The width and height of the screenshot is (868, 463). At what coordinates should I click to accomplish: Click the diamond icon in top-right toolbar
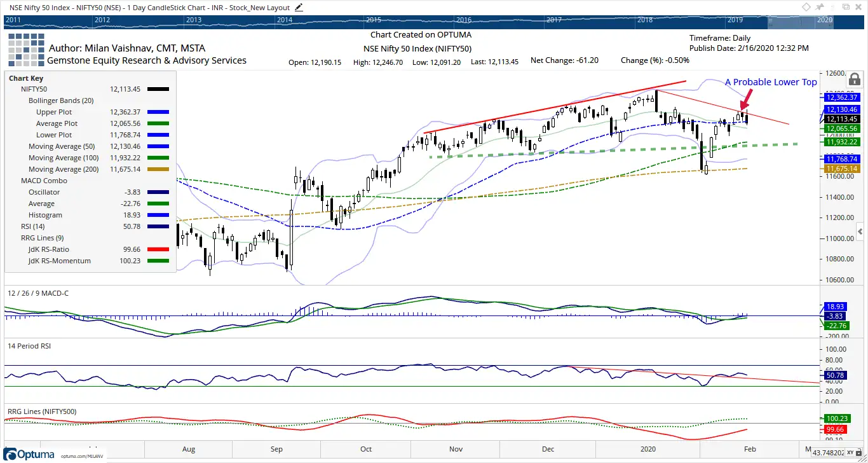[806, 7]
